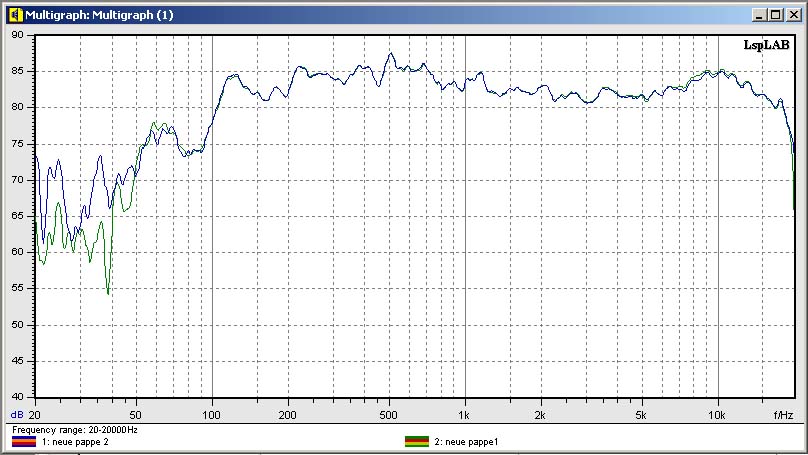Click the 40 dB axis label
The width and height of the screenshot is (808, 455).
(x=18, y=396)
